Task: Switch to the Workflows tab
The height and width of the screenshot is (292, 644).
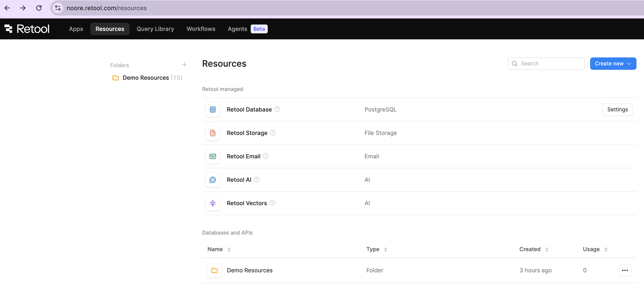Action: (x=201, y=29)
